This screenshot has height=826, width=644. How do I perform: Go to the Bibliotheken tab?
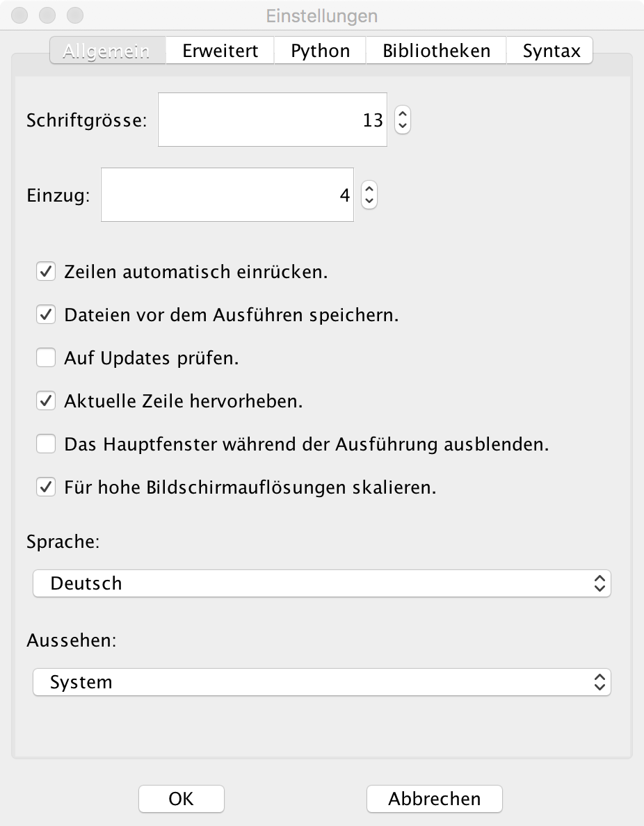click(436, 51)
